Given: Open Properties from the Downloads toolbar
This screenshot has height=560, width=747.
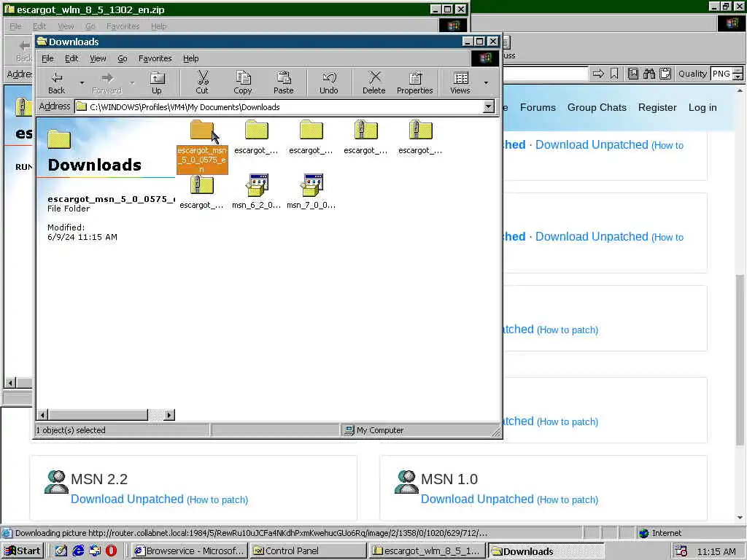Looking at the screenshot, I should click(415, 83).
